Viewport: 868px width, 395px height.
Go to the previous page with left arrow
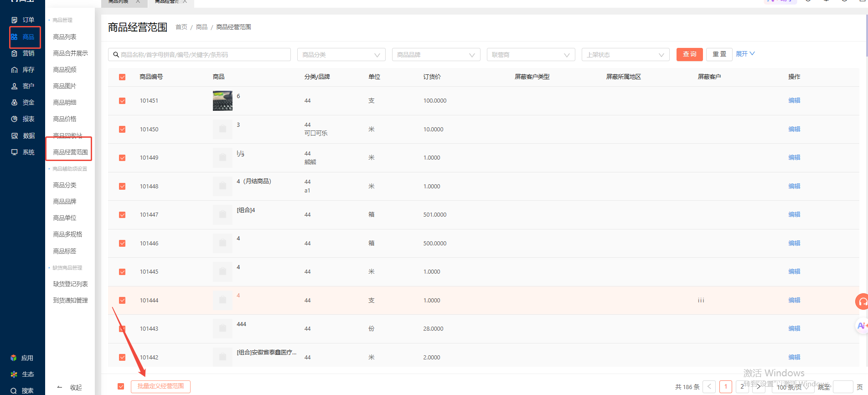point(709,387)
